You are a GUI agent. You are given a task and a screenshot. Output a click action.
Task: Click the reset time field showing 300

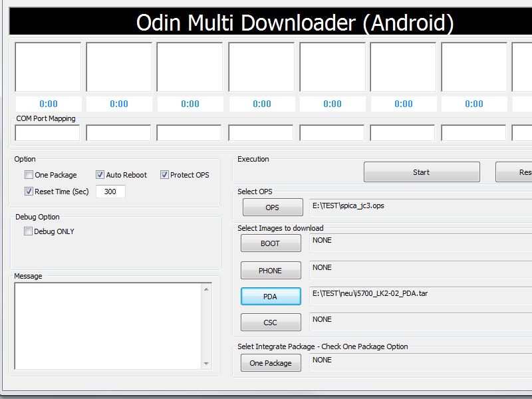pos(110,192)
